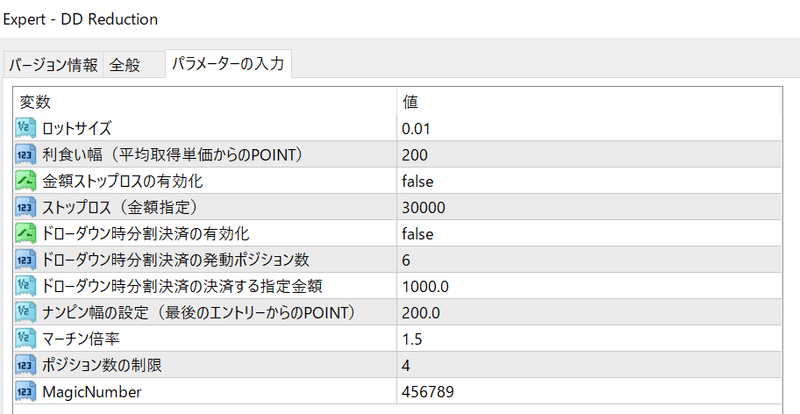Image resolution: width=800 pixels, height=414 pixels.
Task: Switch to the バージョン情報 tab
Action: (x=53, y=65)
